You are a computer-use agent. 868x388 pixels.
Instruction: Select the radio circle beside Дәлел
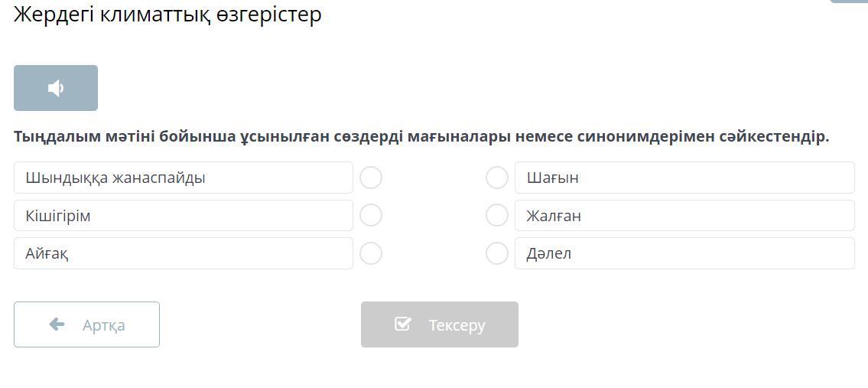(497, 253)
